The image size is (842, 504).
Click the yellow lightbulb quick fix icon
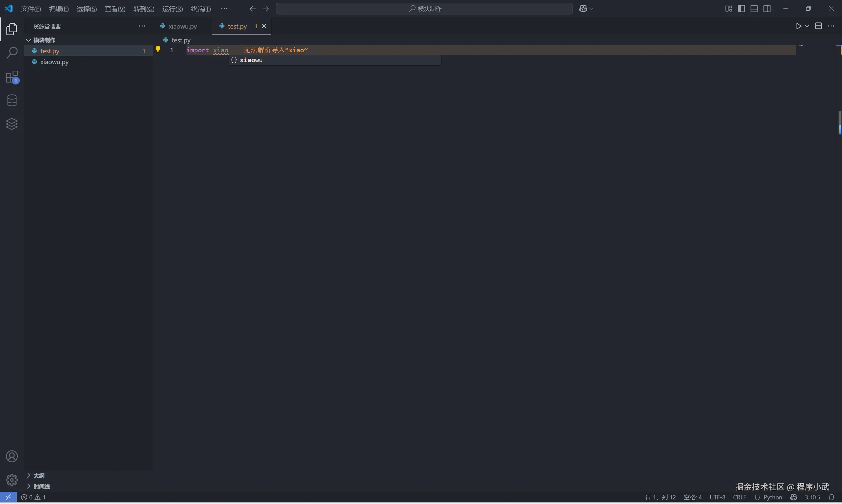(158, 50)
